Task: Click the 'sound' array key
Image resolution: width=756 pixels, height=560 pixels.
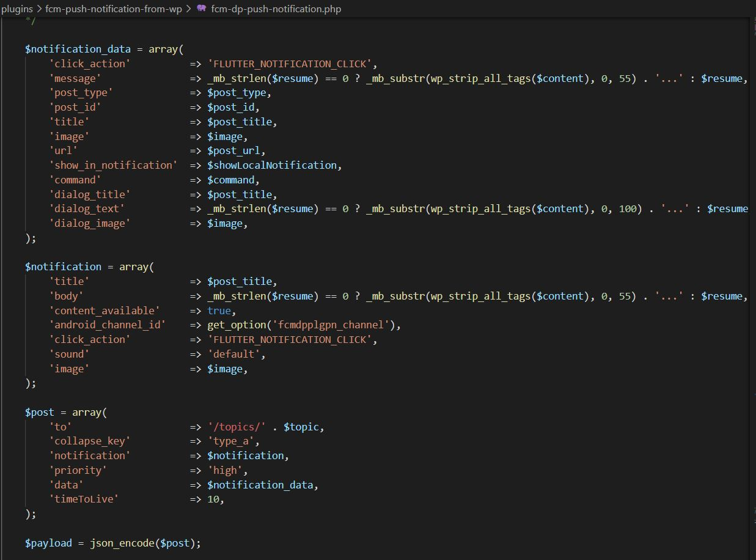Action: click(x=69, y=354)
